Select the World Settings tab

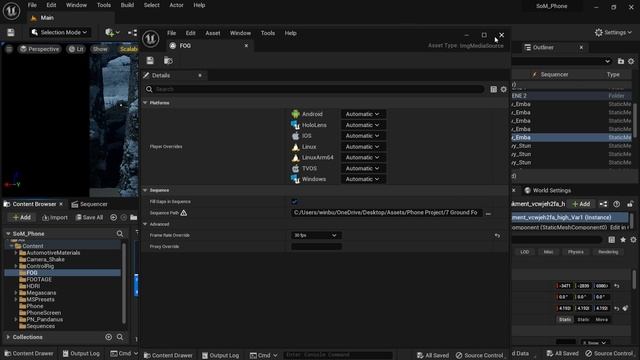click(x=548, y=190)
